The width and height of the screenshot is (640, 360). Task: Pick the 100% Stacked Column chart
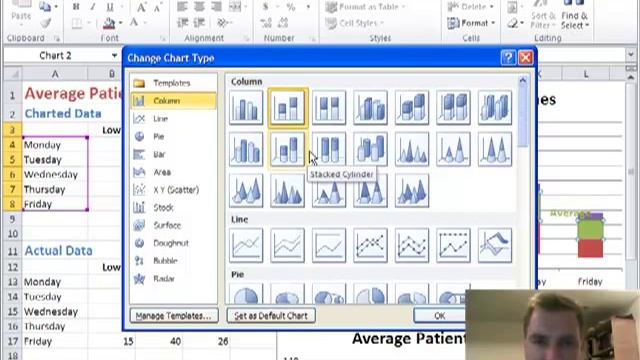[329, 107]
